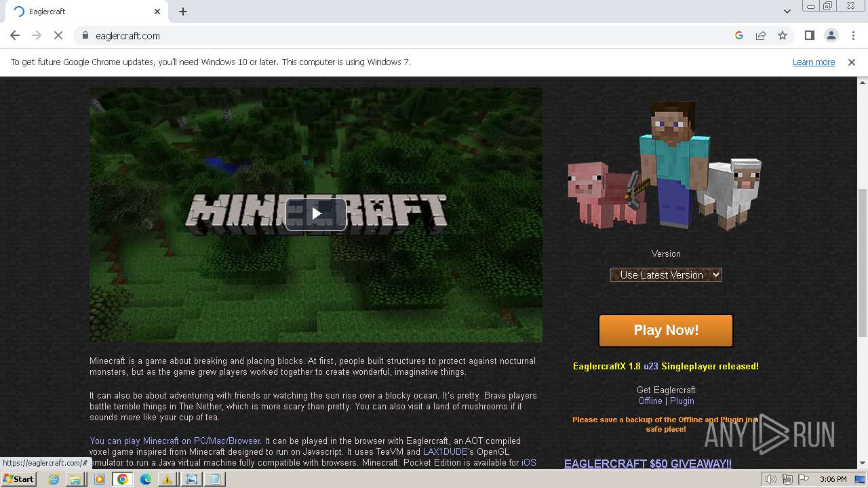Viewport: 868px width, 488px height.
Task: Open the tab search dropdown arrow
Action: pyautogui.click(x=787, y=12)
